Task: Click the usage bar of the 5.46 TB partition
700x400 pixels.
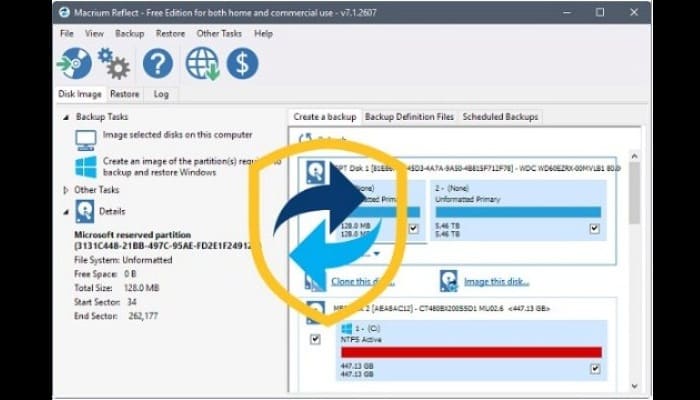Action: (518, 212)
